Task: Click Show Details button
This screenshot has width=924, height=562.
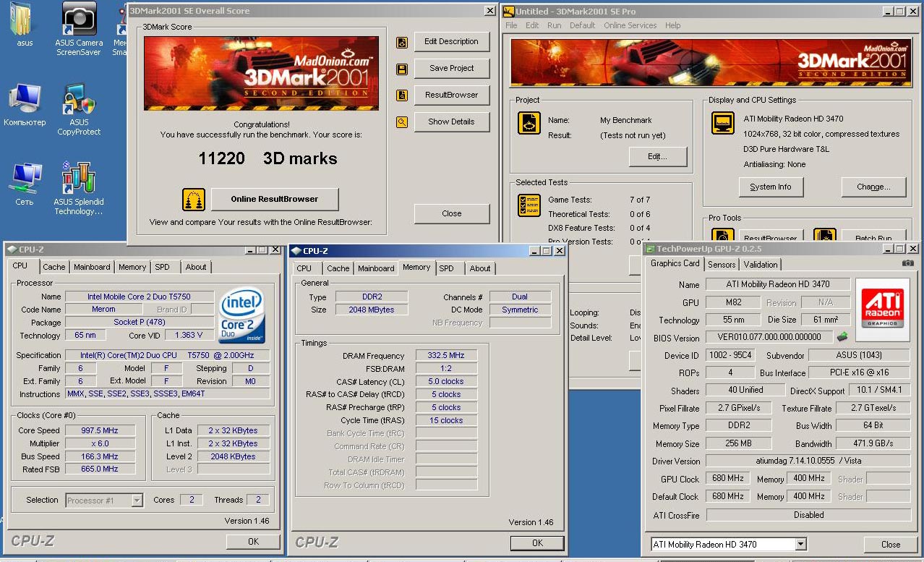Action: click(451, 122)
